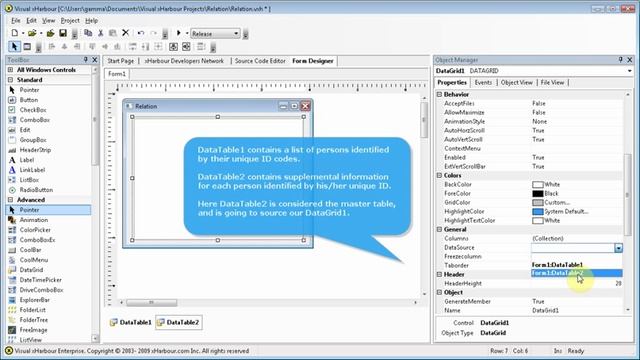This screenshot has height=360, width=640.
Task: Collapse the Behavior property section
Action: pos(440,94)
